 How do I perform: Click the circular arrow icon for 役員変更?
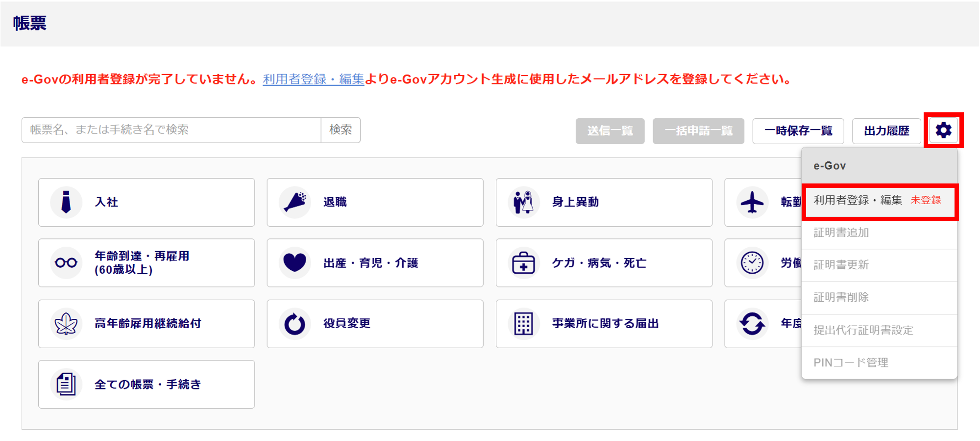point(295,324)
